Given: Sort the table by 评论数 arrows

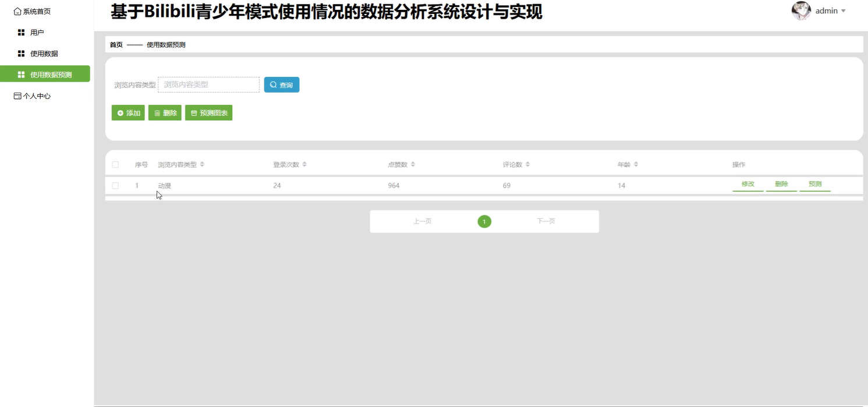Looking at the screenshot, I should pyautogui.click(x=527, y=165).
